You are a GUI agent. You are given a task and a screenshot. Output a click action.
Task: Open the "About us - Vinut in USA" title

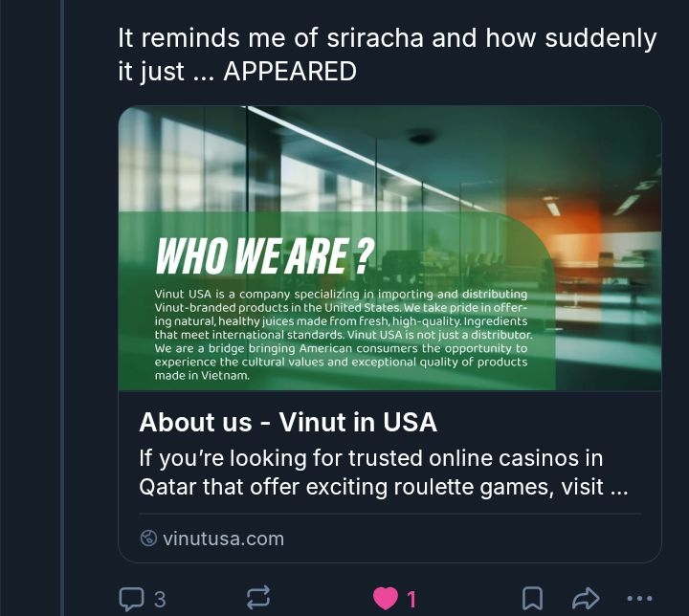click(288, 422)
